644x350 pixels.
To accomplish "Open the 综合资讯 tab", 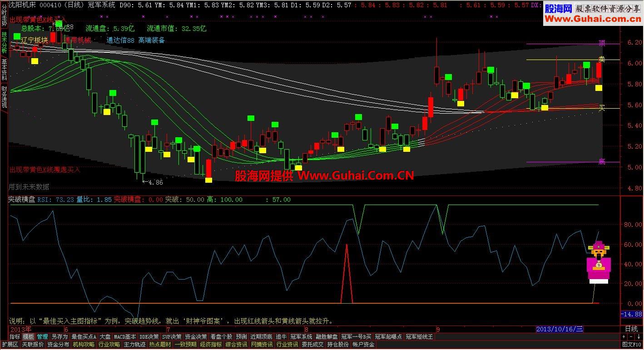I will pos(236,345).
